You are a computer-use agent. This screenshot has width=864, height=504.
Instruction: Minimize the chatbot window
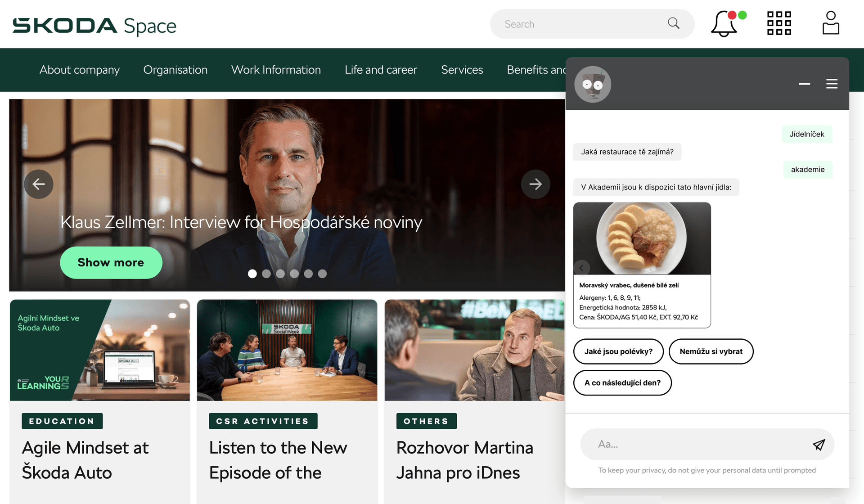point(805,84)
